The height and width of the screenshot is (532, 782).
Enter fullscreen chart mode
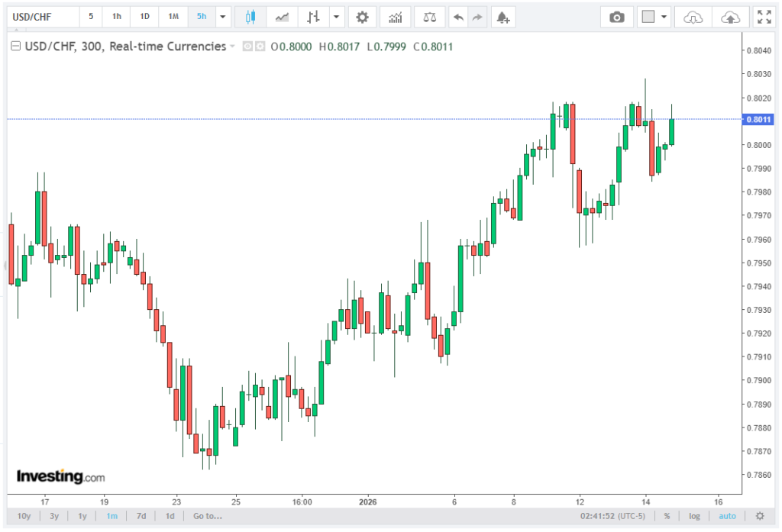point(763,17)
